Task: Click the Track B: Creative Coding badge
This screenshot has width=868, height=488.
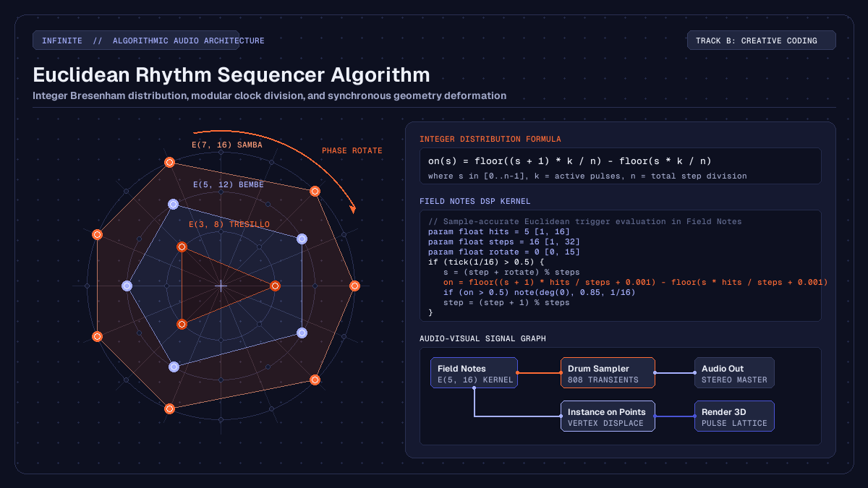Action: tap(761, 40)
